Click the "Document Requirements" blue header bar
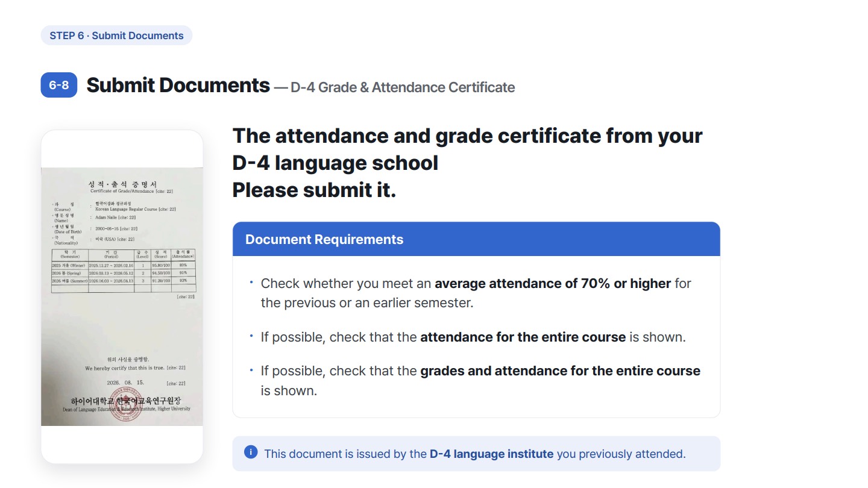This screenshot has width=868, height=488. coord(476,239)
